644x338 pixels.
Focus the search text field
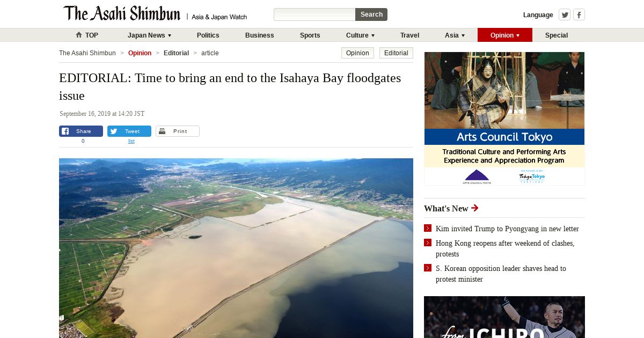(314, 14)
